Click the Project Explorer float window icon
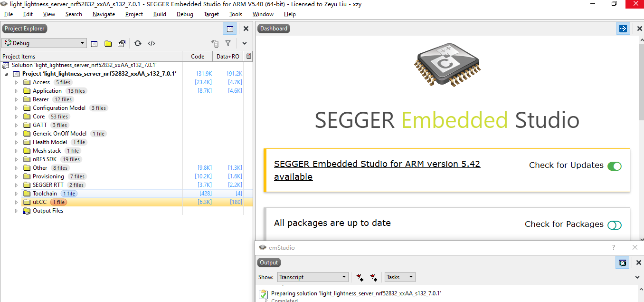Viewport: 644px width, 302px height. (230, 29)
